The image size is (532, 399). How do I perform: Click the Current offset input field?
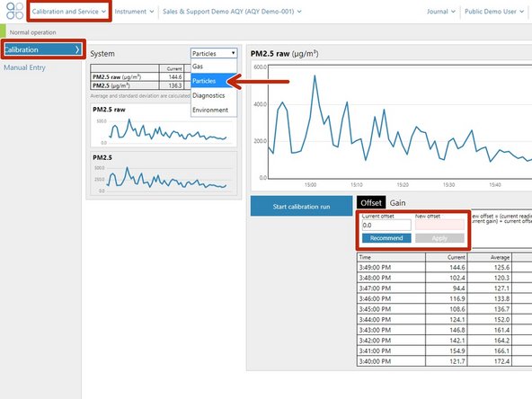coord(386,225)
